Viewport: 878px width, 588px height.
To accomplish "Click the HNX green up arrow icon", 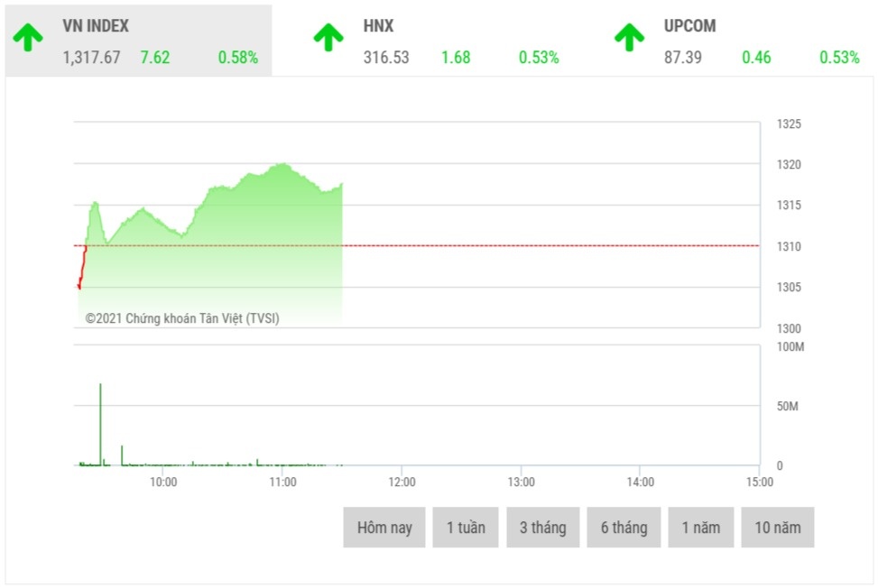I will [328, 38].
